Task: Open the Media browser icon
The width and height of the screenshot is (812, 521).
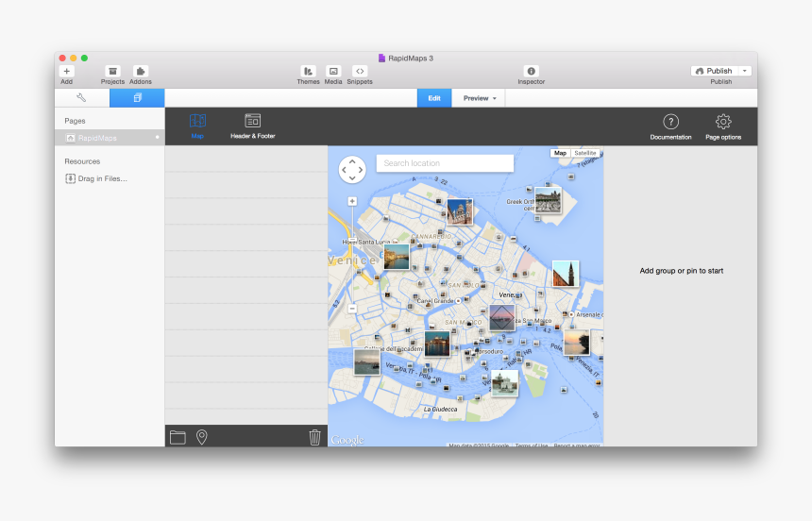Action: (333, 71)
